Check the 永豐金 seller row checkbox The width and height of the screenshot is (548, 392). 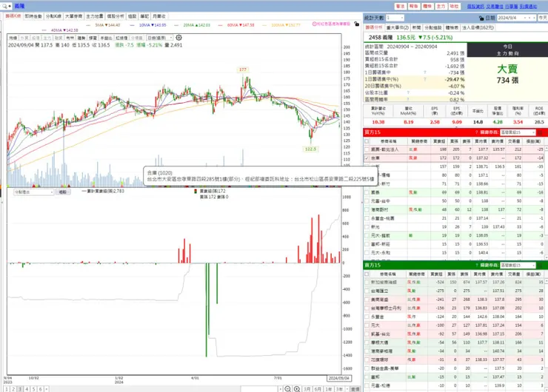tap(367, 317)
